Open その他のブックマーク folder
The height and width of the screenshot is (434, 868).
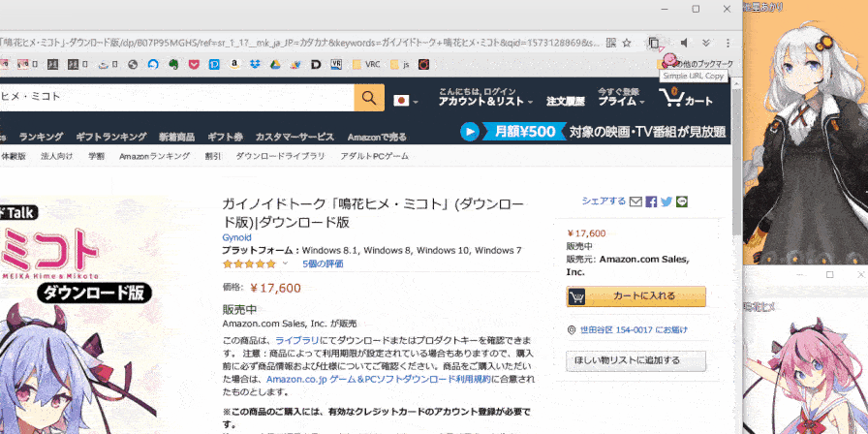click(696, 64)
